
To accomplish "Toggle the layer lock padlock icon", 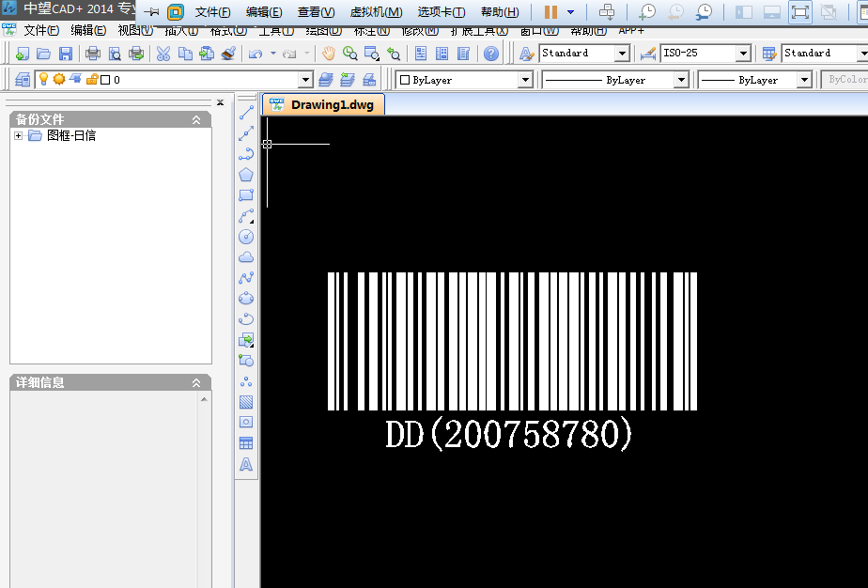I will point(92,79).
